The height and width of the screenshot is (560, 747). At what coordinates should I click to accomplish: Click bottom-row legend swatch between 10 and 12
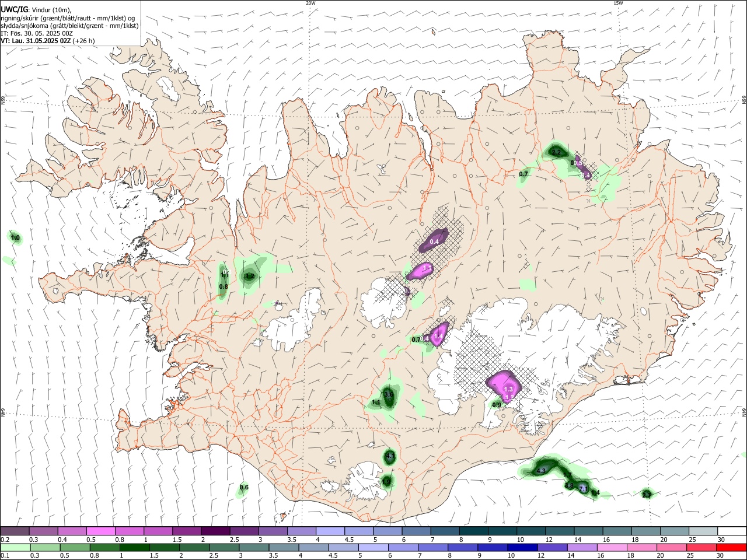click(x=523, y=548)
